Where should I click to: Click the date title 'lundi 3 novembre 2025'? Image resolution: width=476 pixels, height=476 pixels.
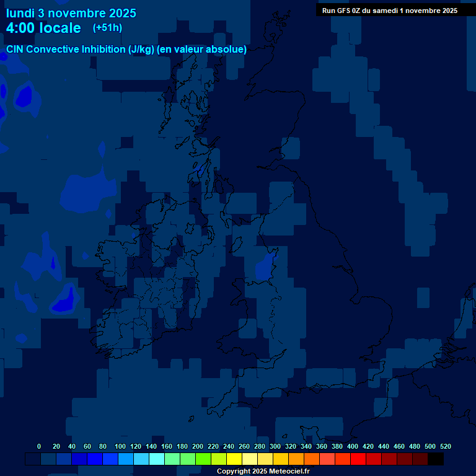tap(71, 13)
